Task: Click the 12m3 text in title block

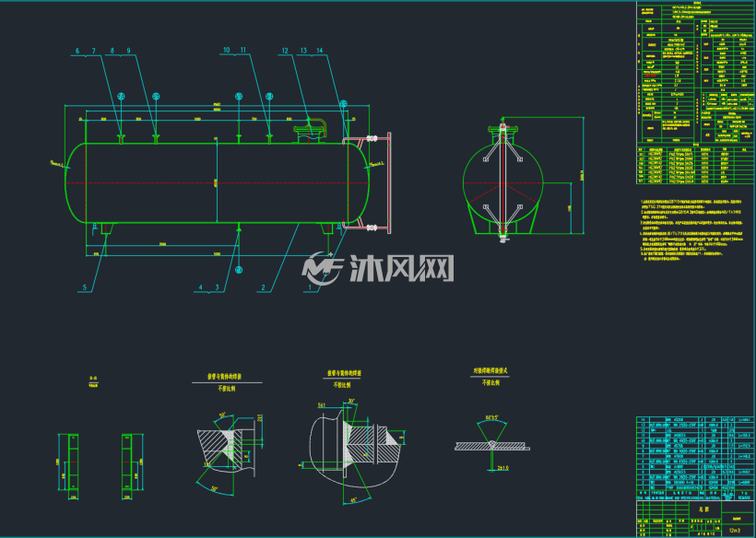Action: click(x=737, y=531)
